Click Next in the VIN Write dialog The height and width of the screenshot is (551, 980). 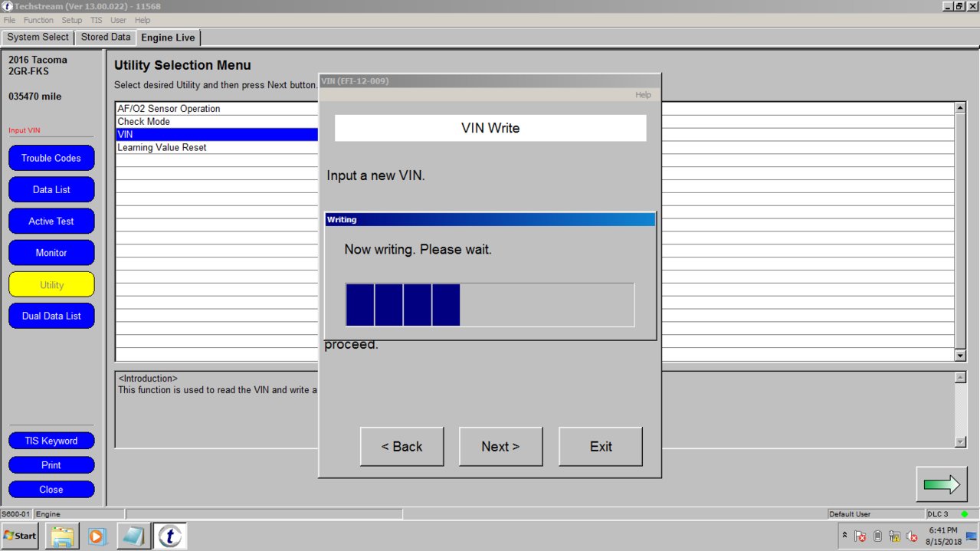click(x=501, y=447)
